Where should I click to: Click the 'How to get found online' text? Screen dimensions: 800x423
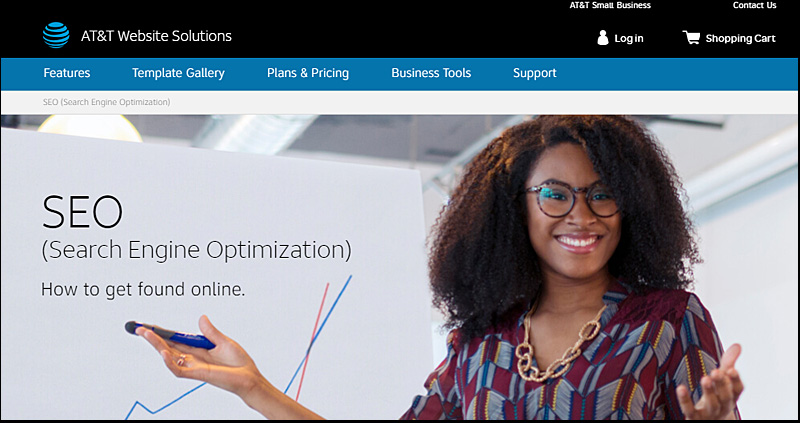[143, 289]
